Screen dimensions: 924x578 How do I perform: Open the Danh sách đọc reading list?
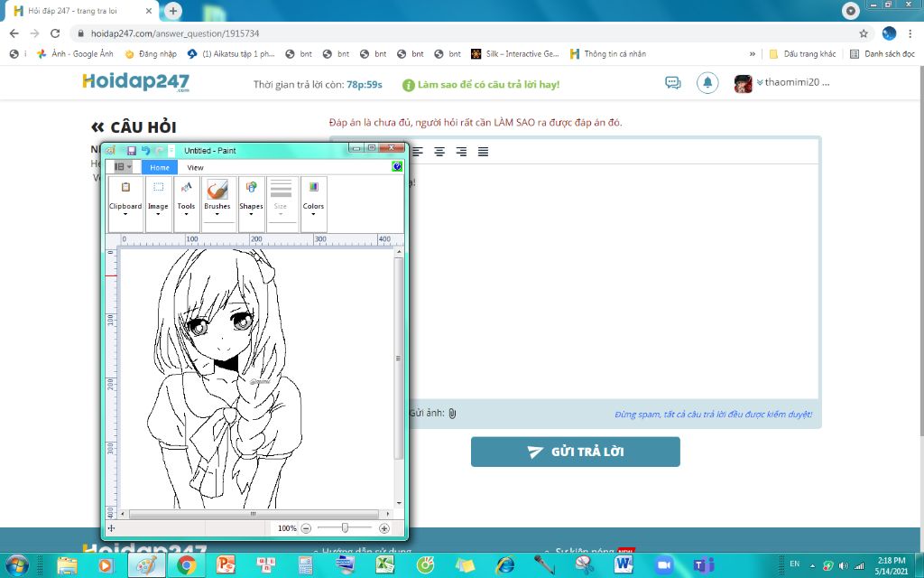[x=882, y=53]
